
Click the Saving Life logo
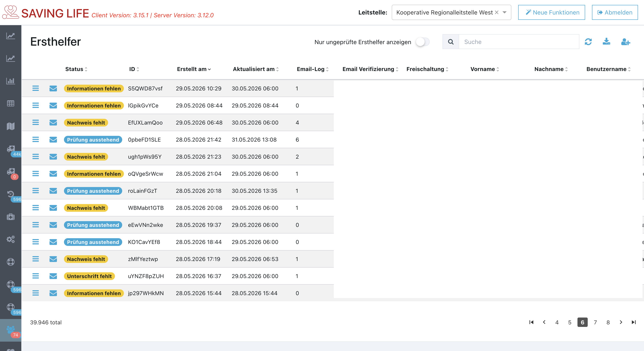coord(10,13)
